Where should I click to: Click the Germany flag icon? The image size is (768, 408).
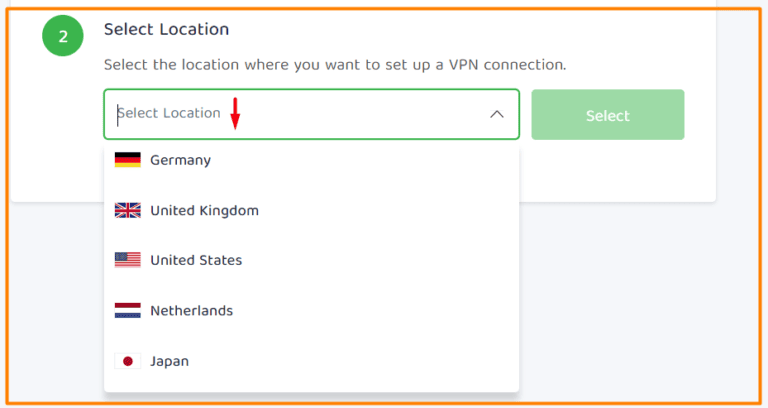(127, 160)
